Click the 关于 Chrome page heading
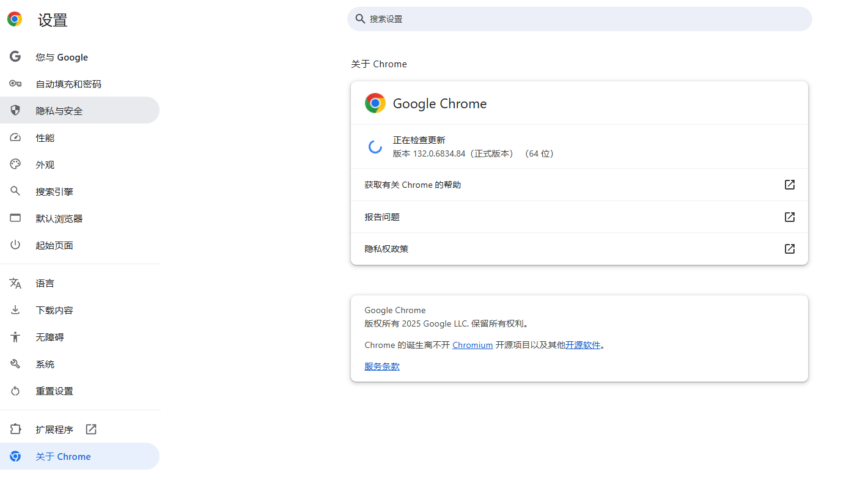868x488 pixels. (x=379, y=64)
